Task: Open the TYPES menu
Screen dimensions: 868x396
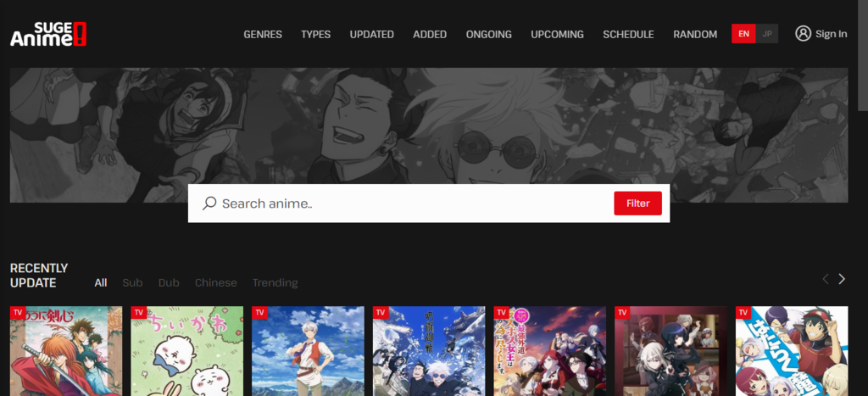Action: [x=315, y=34]
